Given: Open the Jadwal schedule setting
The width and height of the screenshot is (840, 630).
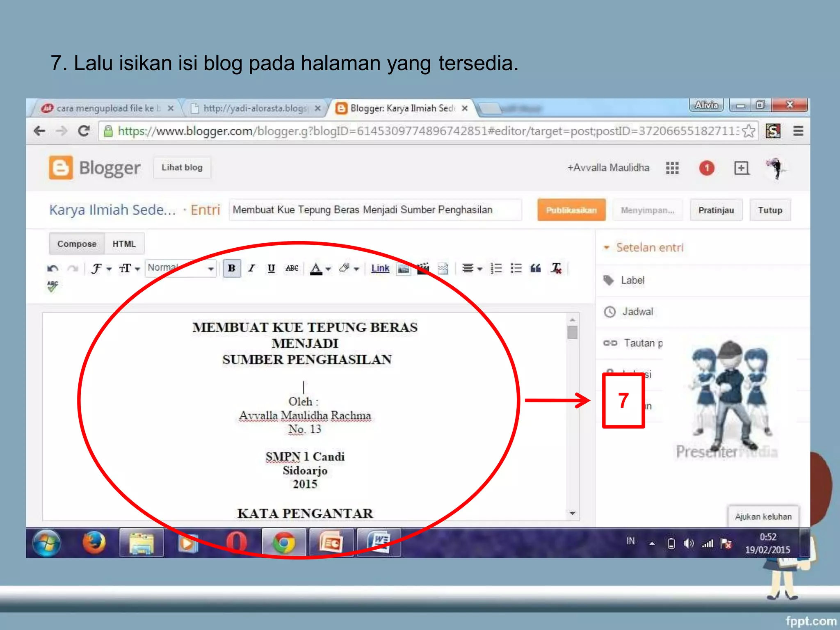Looking at the screenshot, I should tap(628, 312).
